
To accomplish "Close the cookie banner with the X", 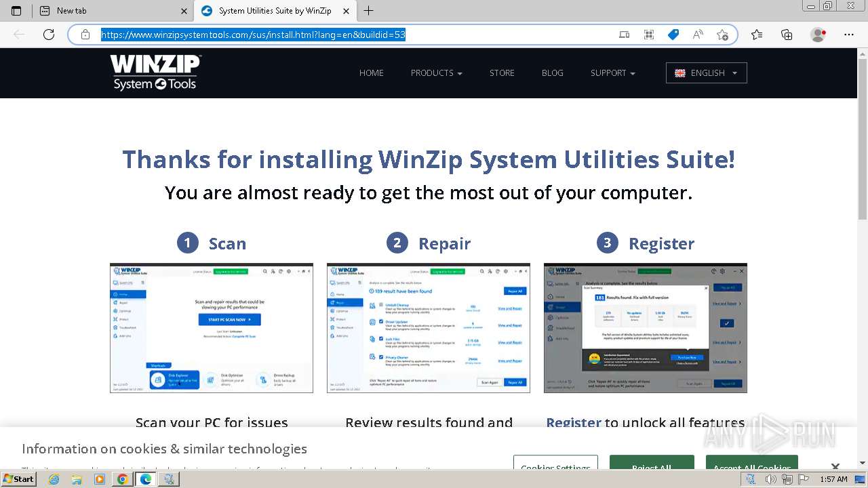I will pyautogui.click(x=835, y=466).
